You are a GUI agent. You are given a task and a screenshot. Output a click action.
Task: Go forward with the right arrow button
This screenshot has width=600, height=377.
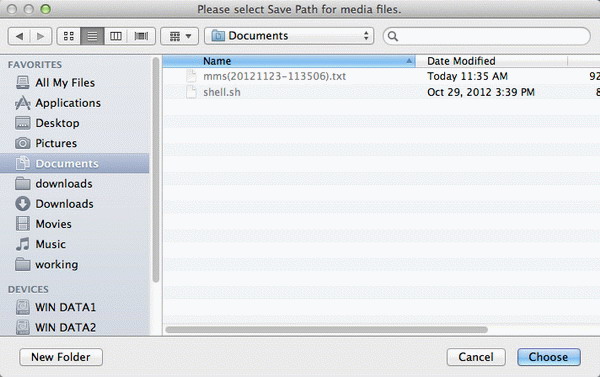(41, 36)
